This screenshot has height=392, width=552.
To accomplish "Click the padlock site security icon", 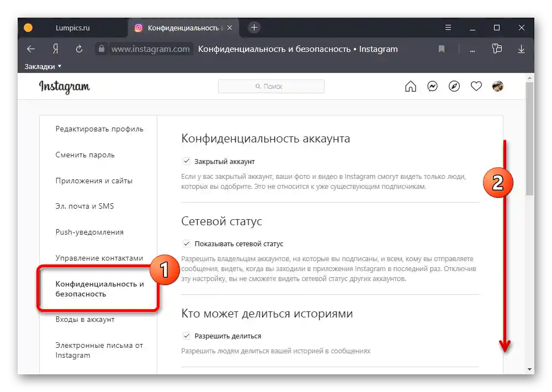I will [x=102, y=49].
